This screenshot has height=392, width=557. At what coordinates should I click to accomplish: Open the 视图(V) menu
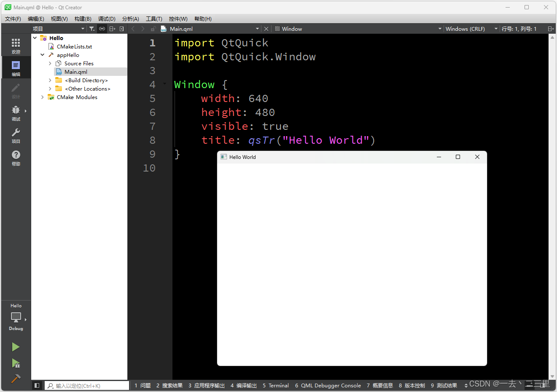coord(59,19)
